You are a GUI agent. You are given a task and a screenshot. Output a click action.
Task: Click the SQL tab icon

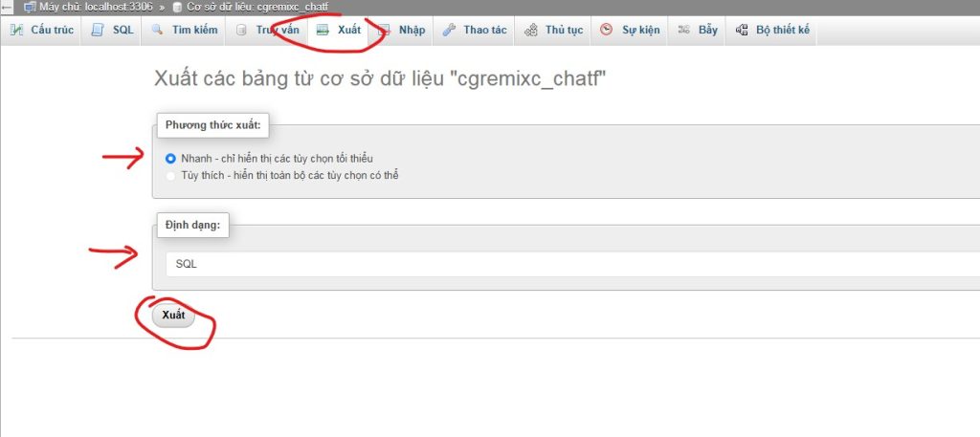tap(98, 31)
